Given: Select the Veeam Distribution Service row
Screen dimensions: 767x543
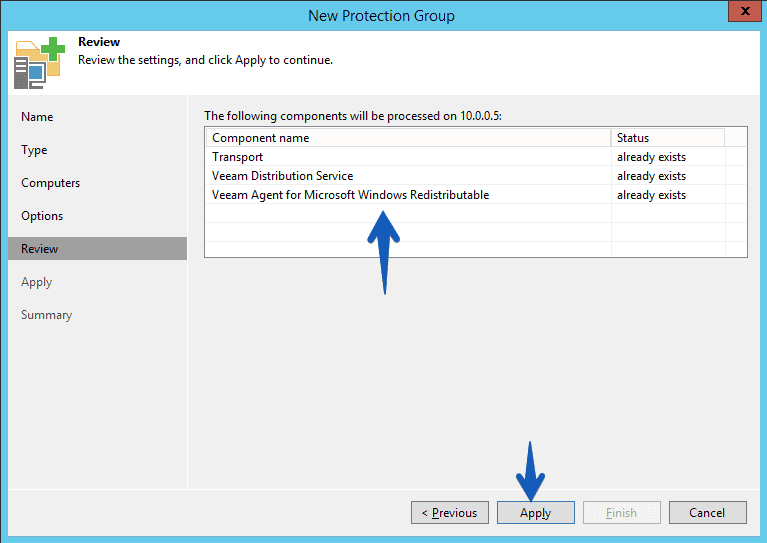Looking at the screenshot, I should coord(475,176).
